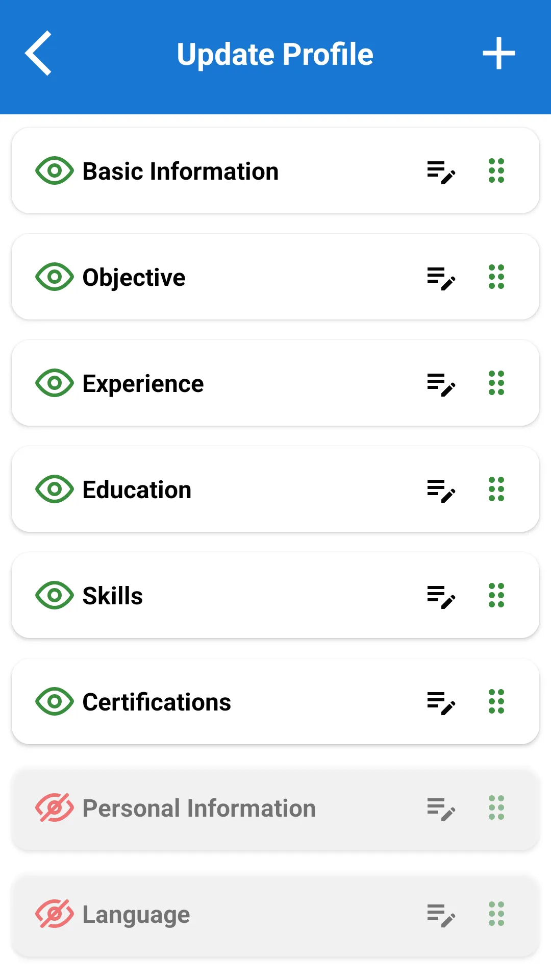Select the Language section label

click(x=136, y=915)
